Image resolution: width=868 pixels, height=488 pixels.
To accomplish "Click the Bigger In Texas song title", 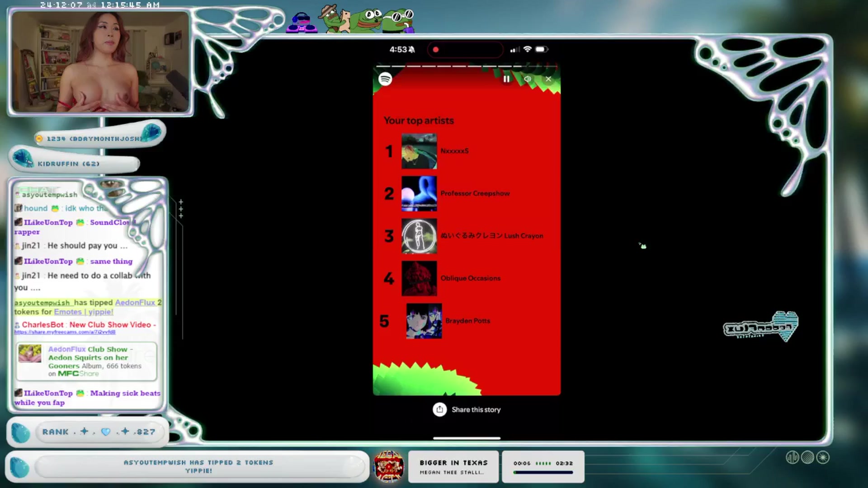I will [453, 463].
